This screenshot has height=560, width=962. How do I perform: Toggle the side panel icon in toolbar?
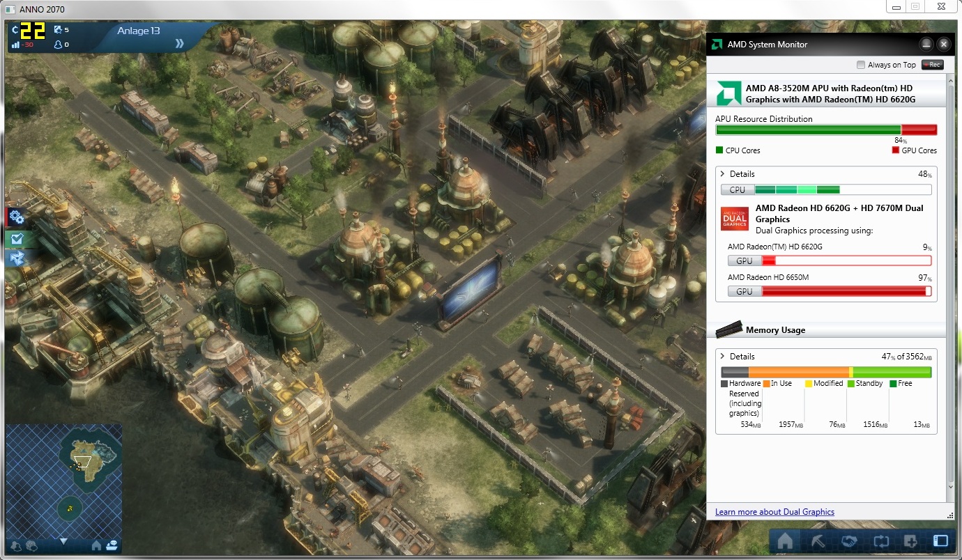(x=940, y=540)
